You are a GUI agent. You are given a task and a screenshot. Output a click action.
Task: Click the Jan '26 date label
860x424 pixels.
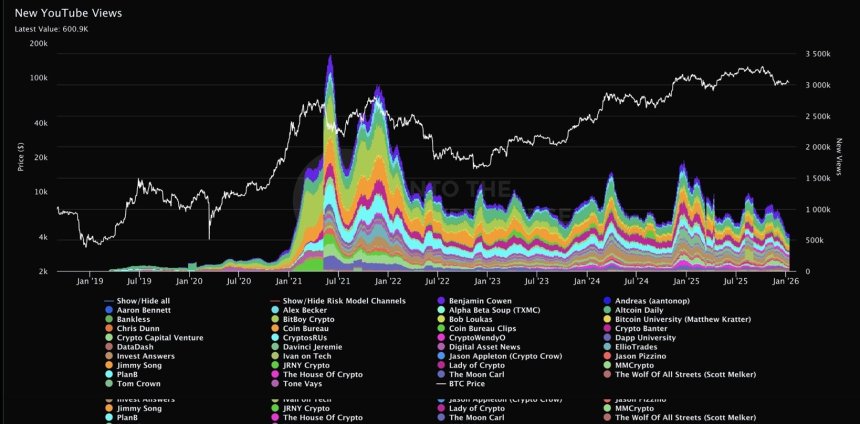pos(785,281)
